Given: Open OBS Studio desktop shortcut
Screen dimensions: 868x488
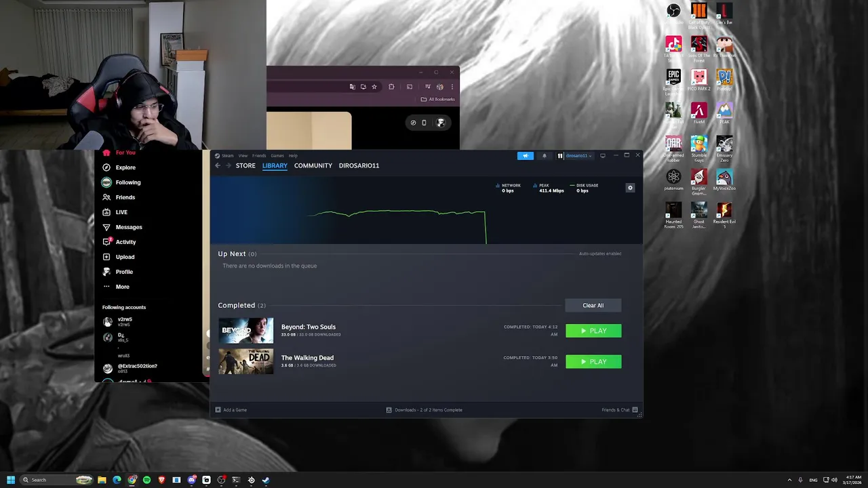Looking at the screenshot, I should [x=673, y=14].
